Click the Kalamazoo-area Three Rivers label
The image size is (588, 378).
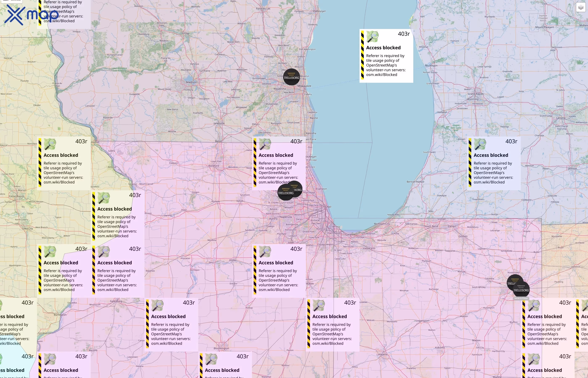[478, 199]
